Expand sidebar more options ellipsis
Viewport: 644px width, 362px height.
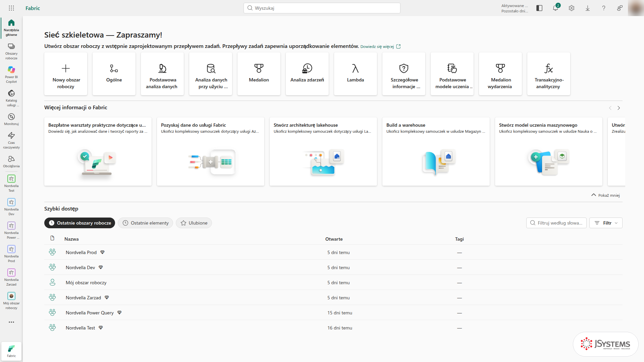click(x=11, y=322)
